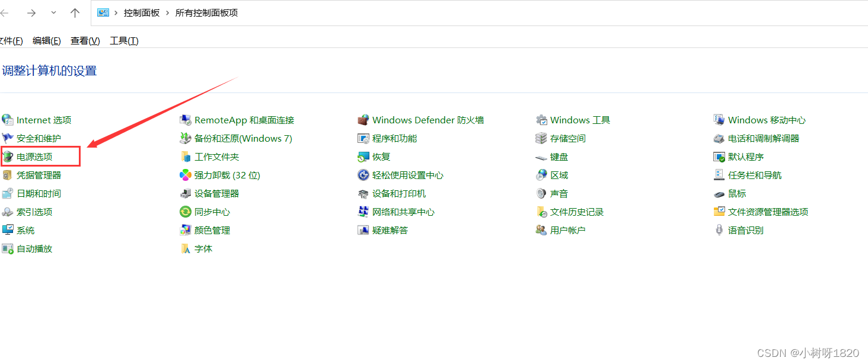868x364 pixels.
Task: Click the 程序和功能 icon
Action: coord(363,138)
